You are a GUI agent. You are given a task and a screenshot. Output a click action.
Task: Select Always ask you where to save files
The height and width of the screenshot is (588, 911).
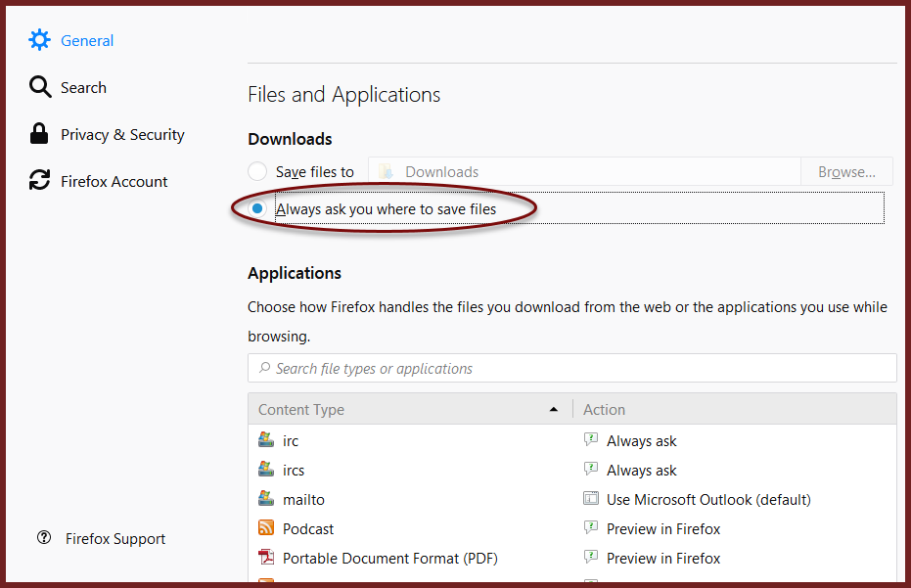click(257, 208)
